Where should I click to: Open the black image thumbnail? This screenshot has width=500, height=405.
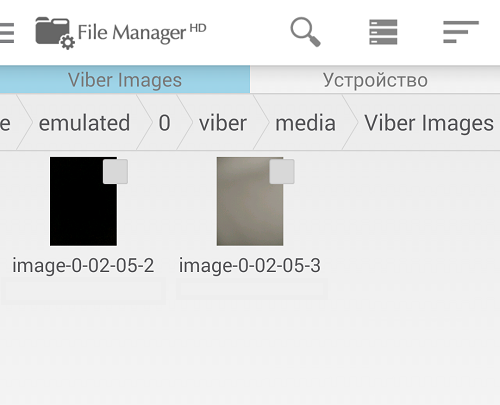pyautogui.click(x=83, y=201)
